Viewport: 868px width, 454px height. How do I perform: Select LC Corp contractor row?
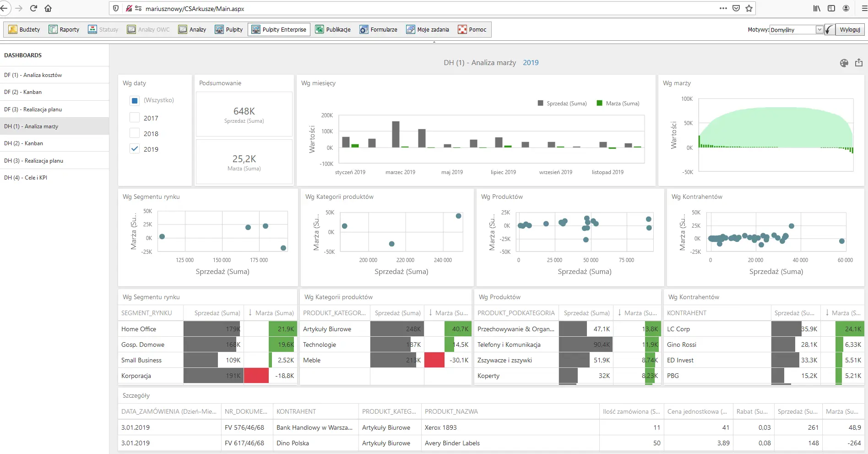tap(764, 329)
